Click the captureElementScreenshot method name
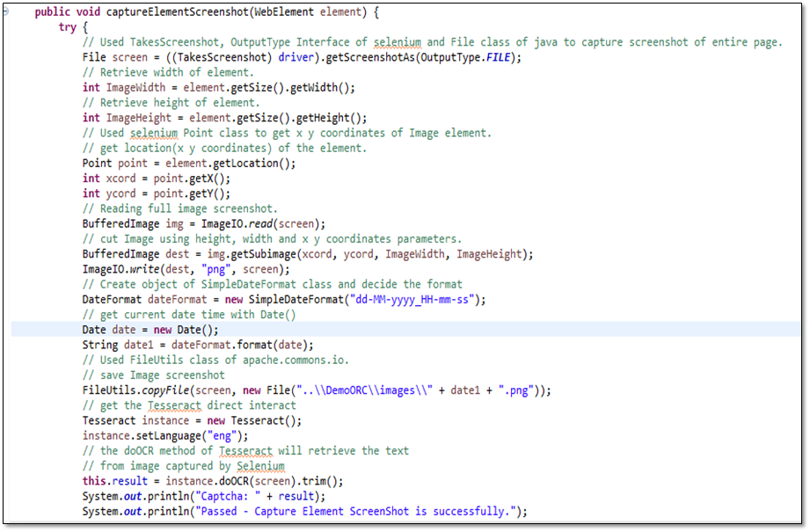The width and height of the screenshot is (810, 532). click(x=178, y=12)
